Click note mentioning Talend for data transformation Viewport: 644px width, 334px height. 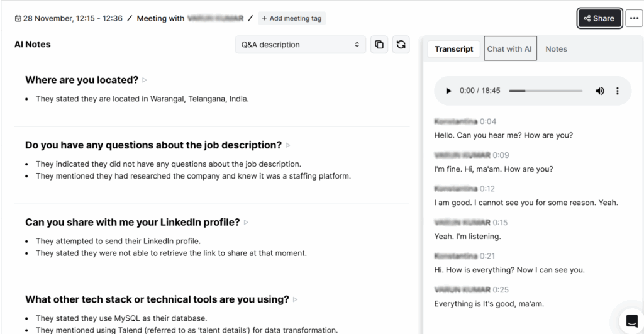187,330
